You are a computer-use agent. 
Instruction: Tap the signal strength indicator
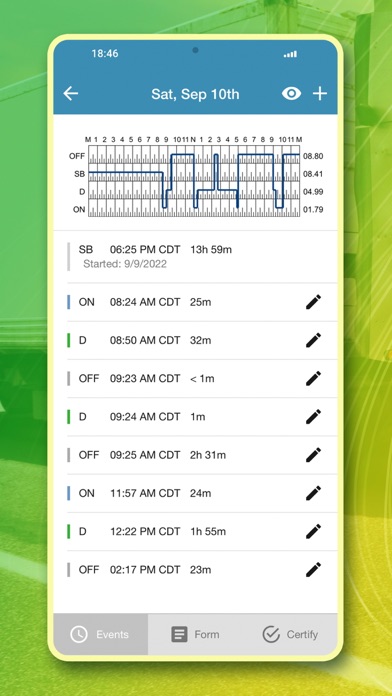tap(290, 54)
